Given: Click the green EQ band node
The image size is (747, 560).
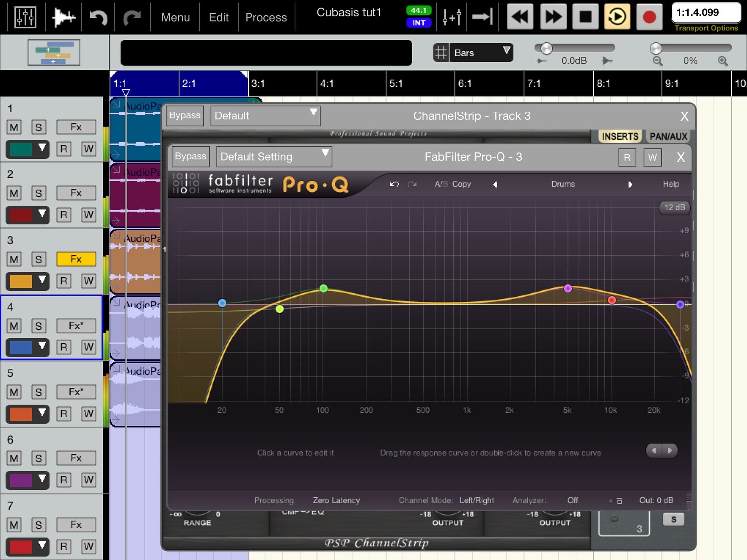Looking at the screenshot, I should click(x=323, y=288).
